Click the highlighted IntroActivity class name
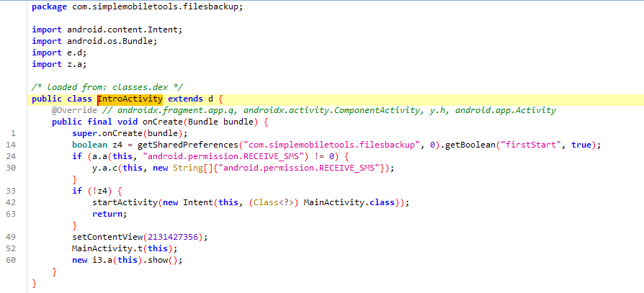 click(130, 99)
